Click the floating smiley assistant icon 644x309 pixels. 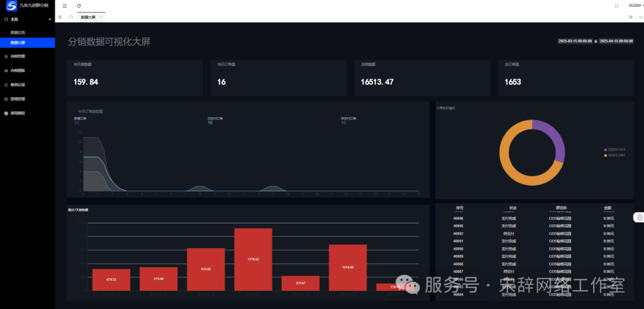point(639,217)
